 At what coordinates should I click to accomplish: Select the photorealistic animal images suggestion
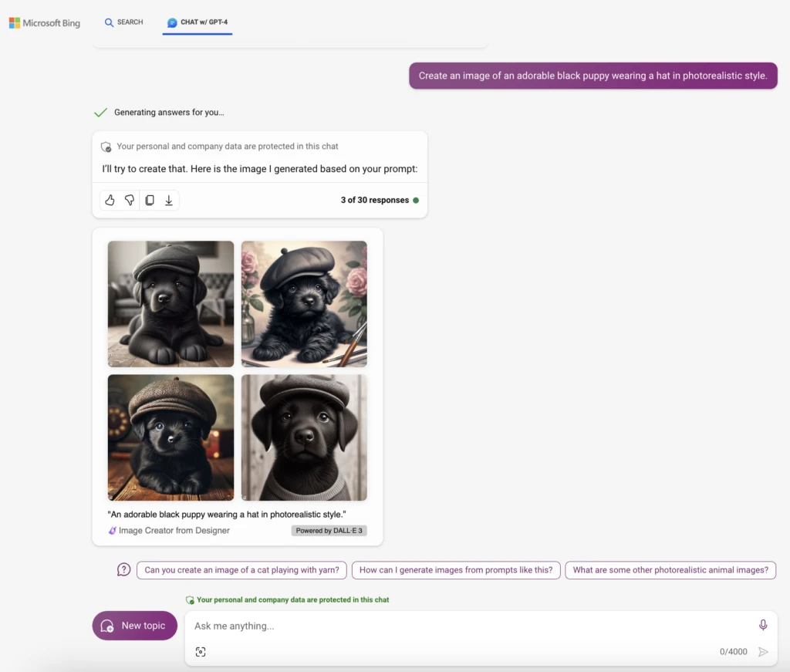click(670, 569)
